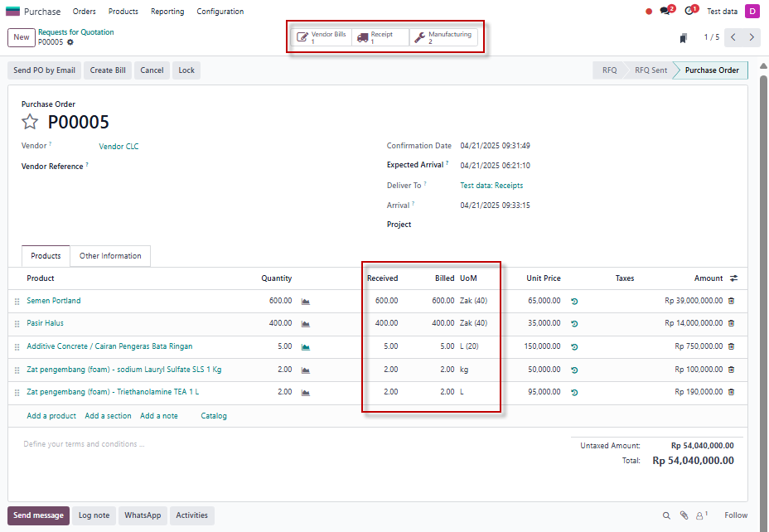The width and height of the screenshot is (769, 532).
Task: Open Vendor Bills smart button
Action: tap(322, 37)
